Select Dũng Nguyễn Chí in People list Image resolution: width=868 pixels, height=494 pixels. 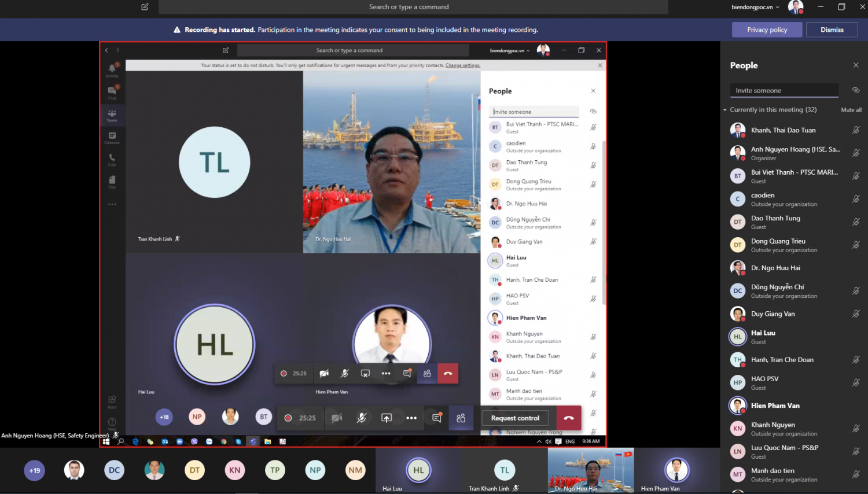click(794, 291)
